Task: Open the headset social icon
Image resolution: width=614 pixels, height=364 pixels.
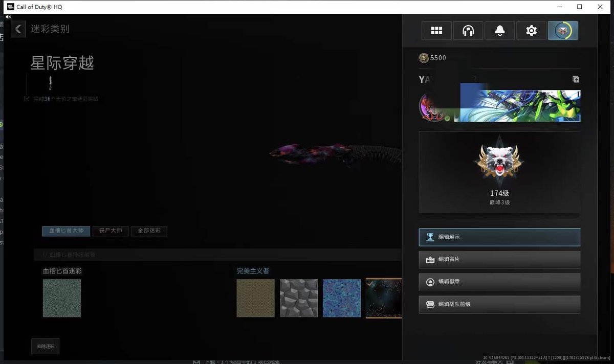Action: point(468,31)
